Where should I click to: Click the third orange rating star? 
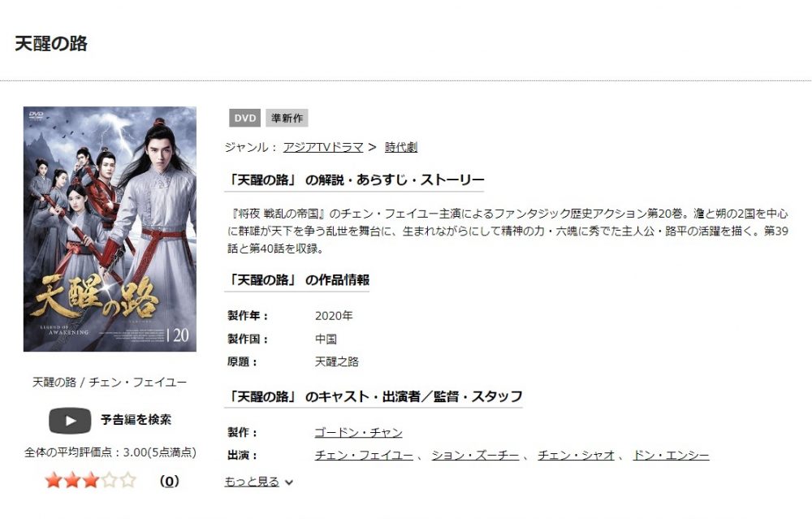[91, 481]
